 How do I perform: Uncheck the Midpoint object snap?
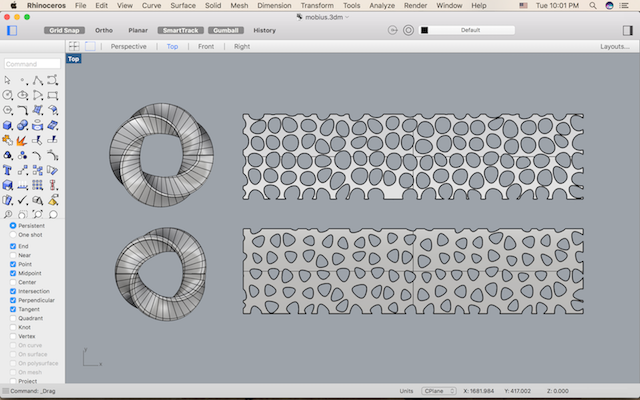point(13,273)
